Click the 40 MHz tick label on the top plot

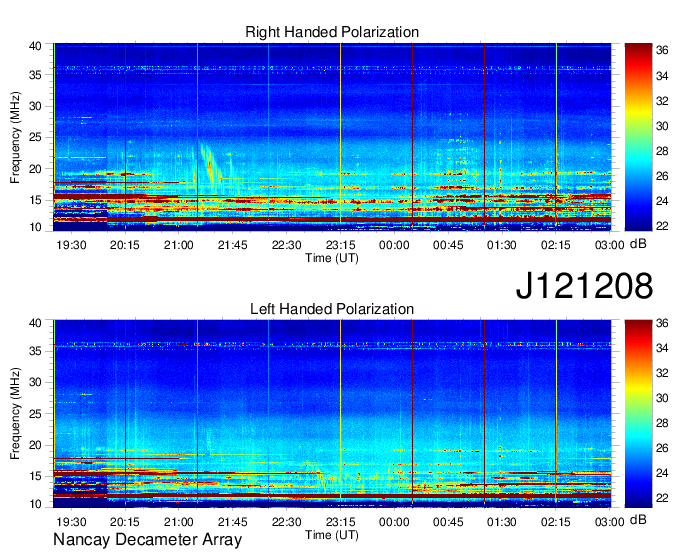coord(35,46)
